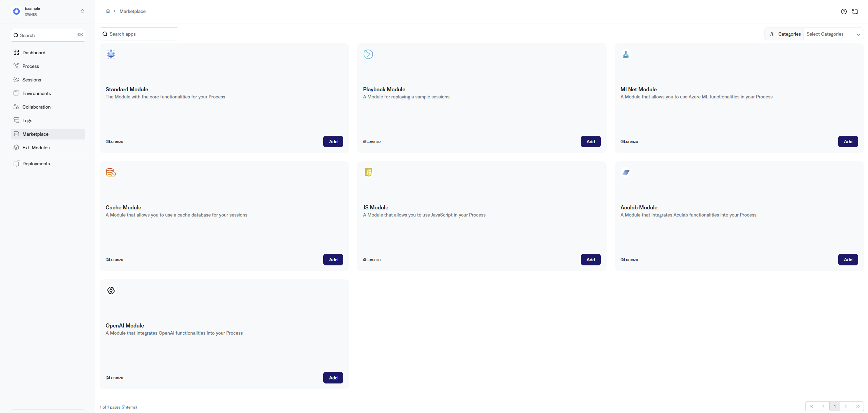868x413 pixels.
Task: Click the Marketplace store icon in sidebar
Action: pos(16,134)
